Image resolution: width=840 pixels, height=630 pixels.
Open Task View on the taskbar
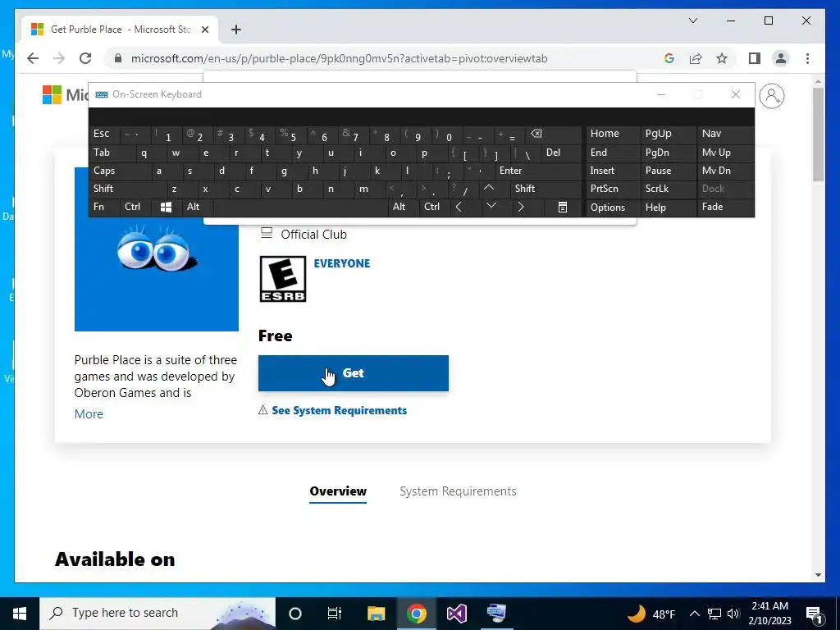pyautogui.click(x=335, y=614)
